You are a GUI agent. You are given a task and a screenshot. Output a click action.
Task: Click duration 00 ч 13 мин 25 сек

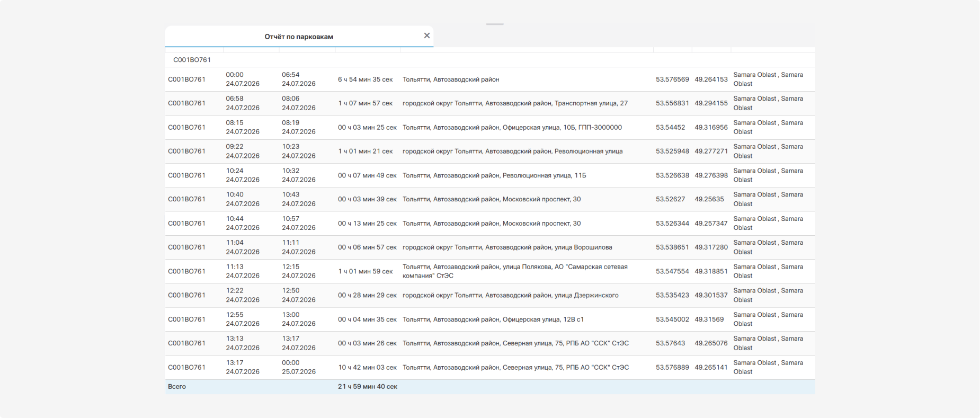coord(367,224)
